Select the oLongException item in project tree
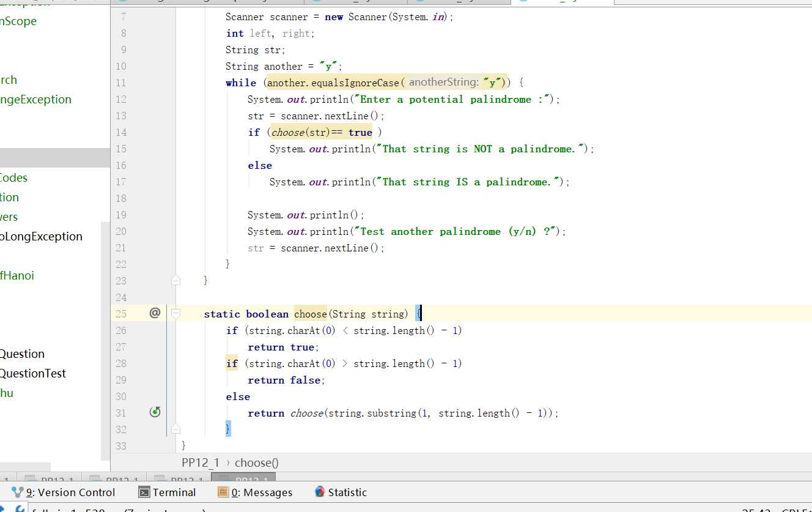The width and height of the screenshot is (812, 512). pos(41,236)
